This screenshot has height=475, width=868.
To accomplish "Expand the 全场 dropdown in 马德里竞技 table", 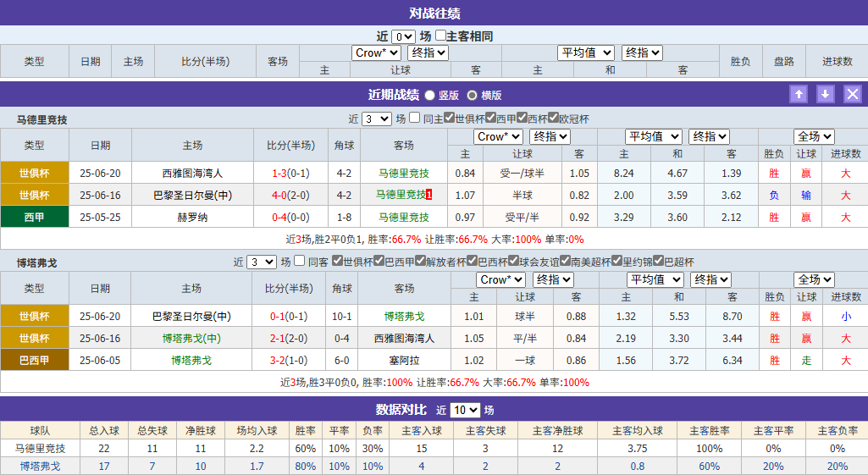I will pyautogui.click(x=815, y=136).
